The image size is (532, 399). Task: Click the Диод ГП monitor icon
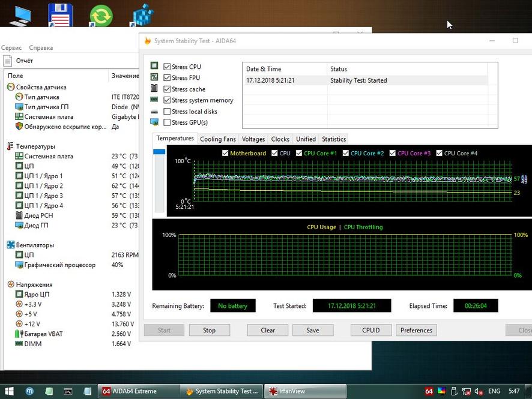[x=19, y=225]
